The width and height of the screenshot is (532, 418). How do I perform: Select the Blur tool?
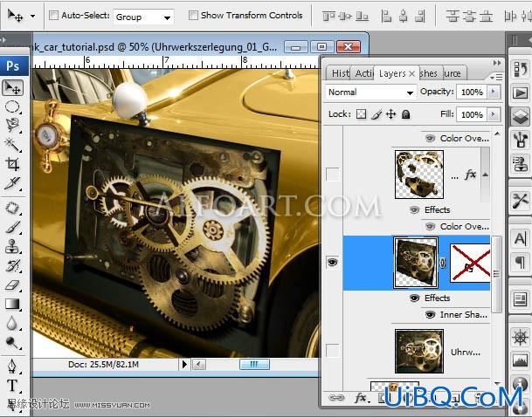(12, 324)
